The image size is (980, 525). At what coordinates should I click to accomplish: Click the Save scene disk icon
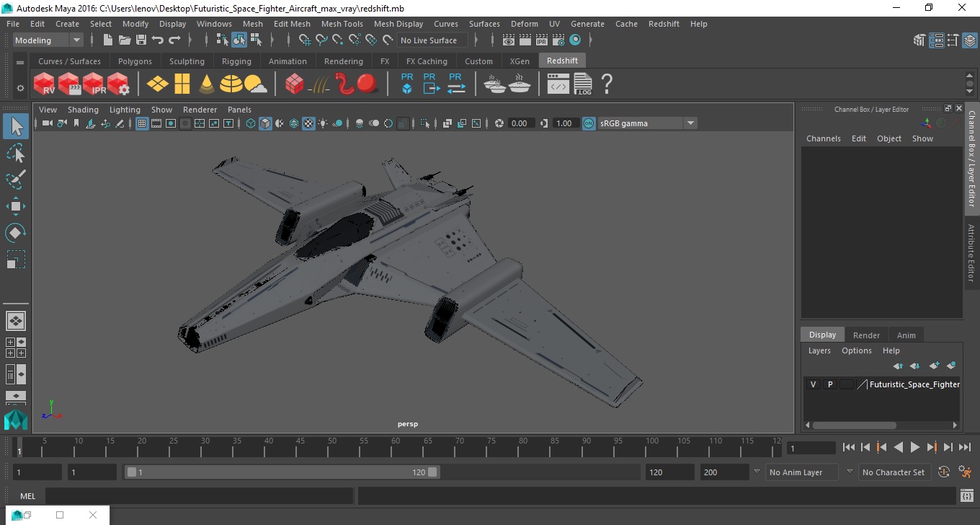click(141, 40)
